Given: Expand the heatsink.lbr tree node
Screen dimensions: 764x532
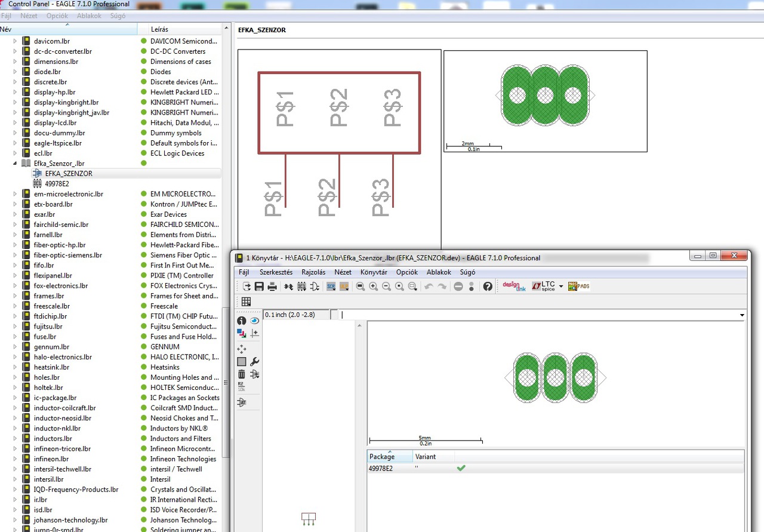Looking at the screenshot, I should (x=15, y=367).
